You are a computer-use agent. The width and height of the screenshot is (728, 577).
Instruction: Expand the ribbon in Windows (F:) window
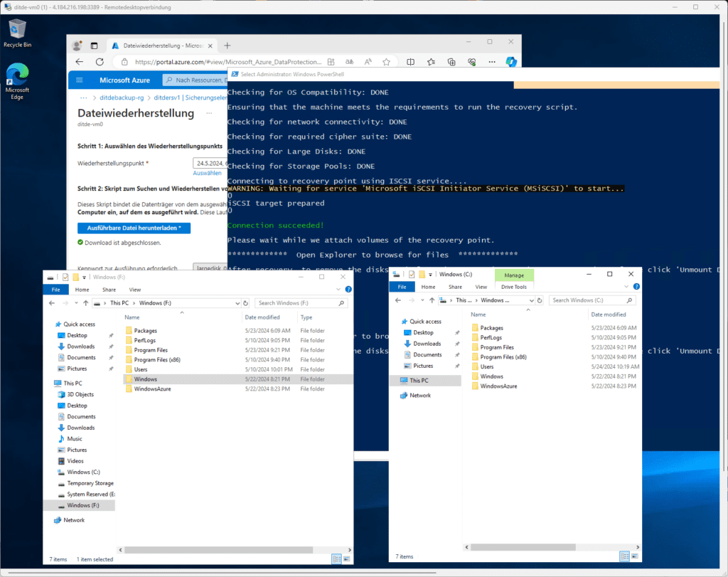pyautogui.click(x=338, y=290)
